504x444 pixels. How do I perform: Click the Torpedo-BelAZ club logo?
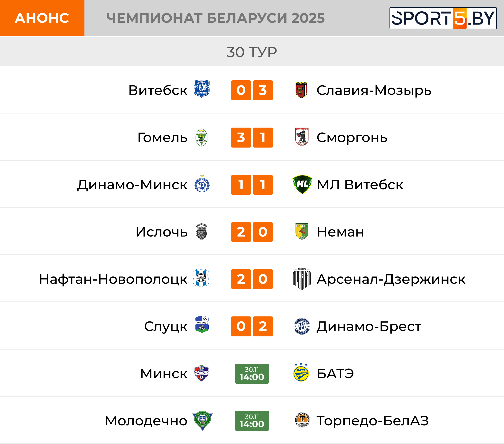(x=302, y=419)
